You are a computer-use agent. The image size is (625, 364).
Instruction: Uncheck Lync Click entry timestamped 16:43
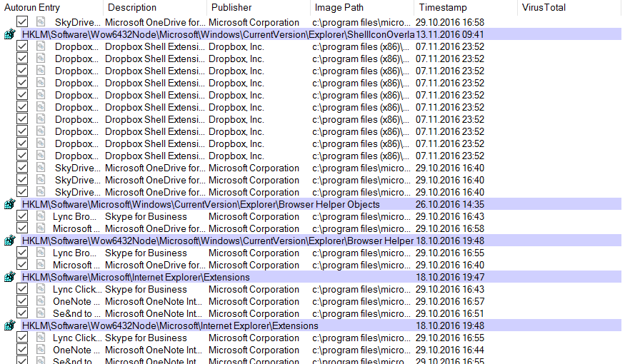click(x=22, y=289)
